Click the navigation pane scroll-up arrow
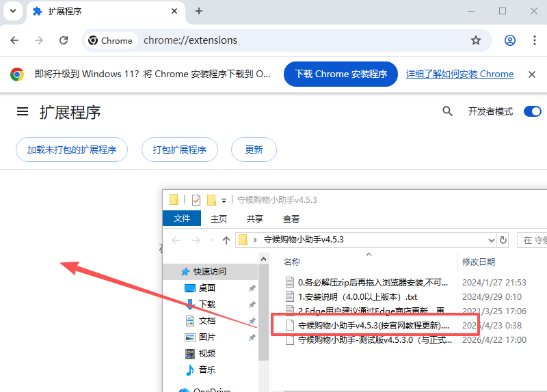This screenshot has width=547, height=392. tap(264, 259)
